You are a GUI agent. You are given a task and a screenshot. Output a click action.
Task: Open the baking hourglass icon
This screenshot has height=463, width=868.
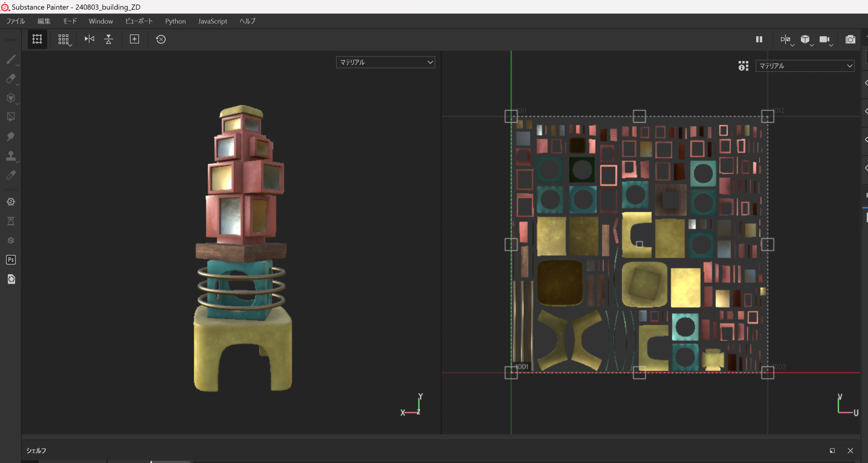coord(11,221)
